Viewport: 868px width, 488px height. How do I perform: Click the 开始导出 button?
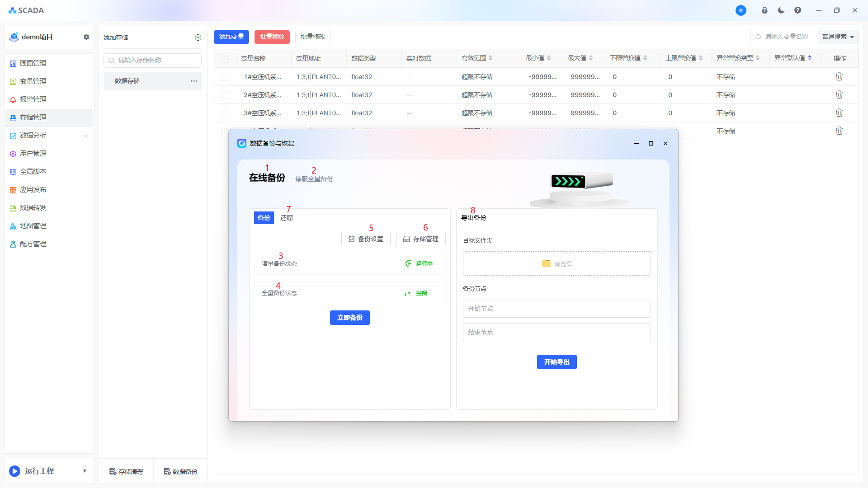557,362
